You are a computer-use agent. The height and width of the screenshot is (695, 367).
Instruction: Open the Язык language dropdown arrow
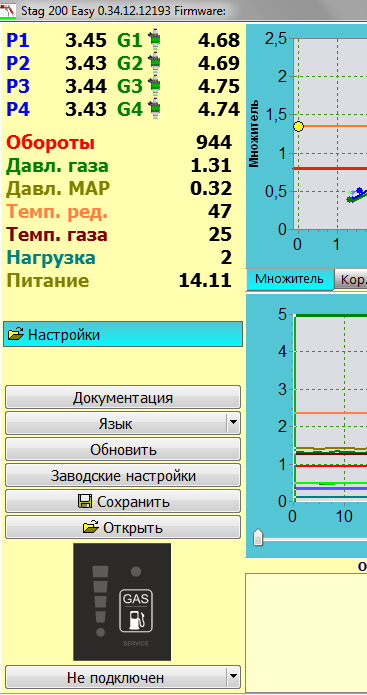pyautogui.click(x=233, y=423)
